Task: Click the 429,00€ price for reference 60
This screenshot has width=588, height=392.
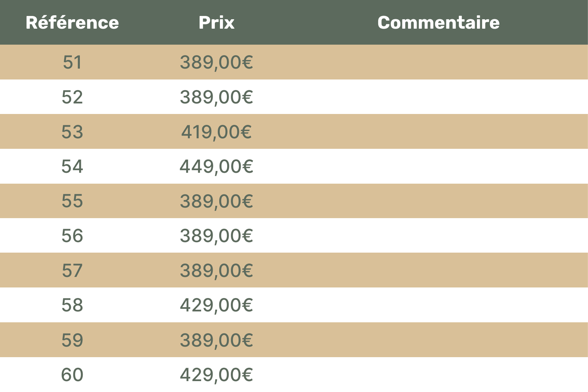Action: [216, 375]
